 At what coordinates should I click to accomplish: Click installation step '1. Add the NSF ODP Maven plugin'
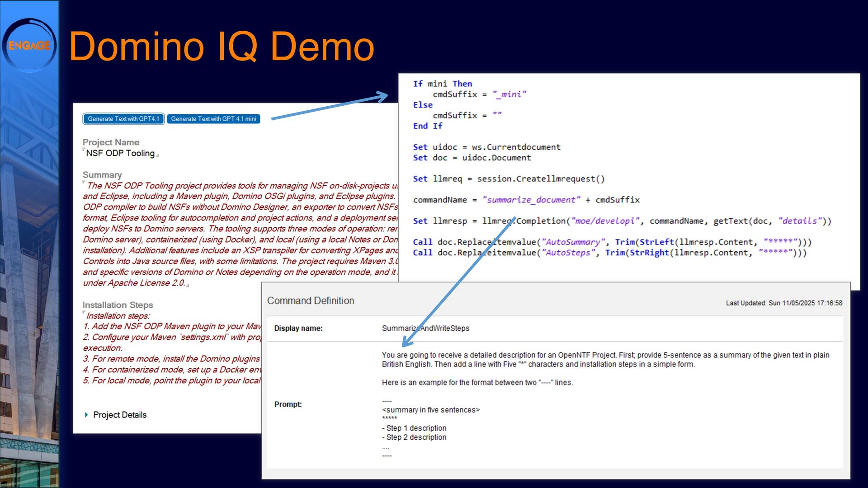(172, 326)
